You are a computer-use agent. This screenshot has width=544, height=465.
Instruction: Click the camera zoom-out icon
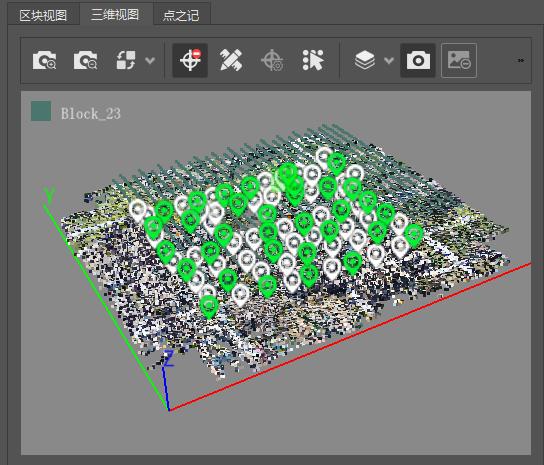85,60
